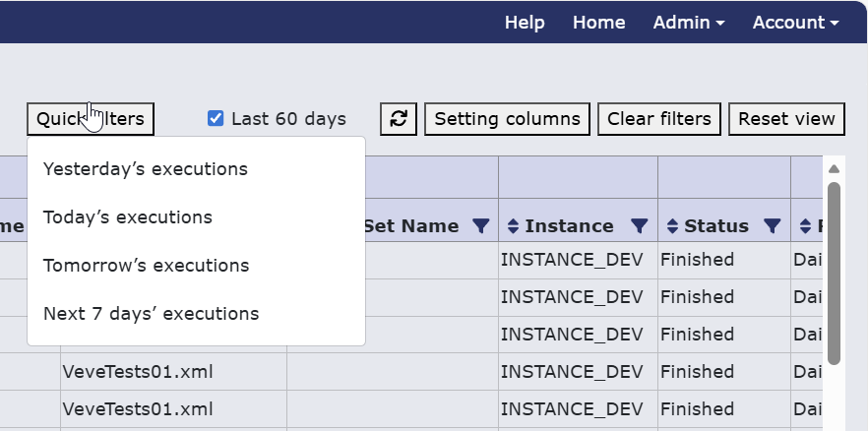The image size is (868, 431).
Task: Click the vertical scrollbar thumb
Action: tap(834, 274)
